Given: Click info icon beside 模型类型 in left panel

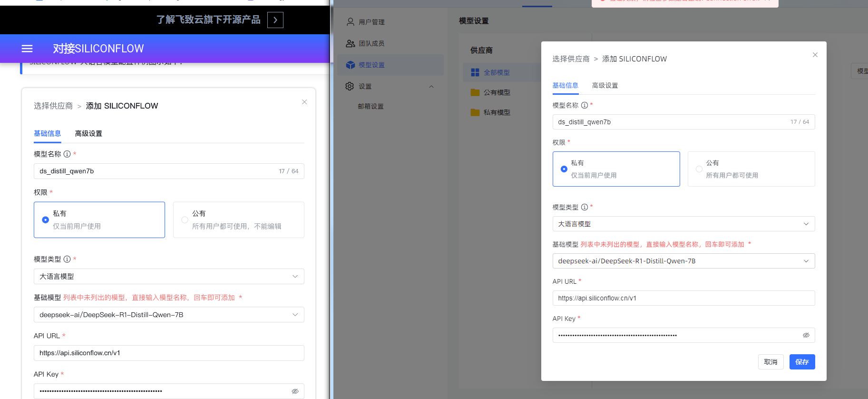Looking at the screenshot, I should point(67,259).
